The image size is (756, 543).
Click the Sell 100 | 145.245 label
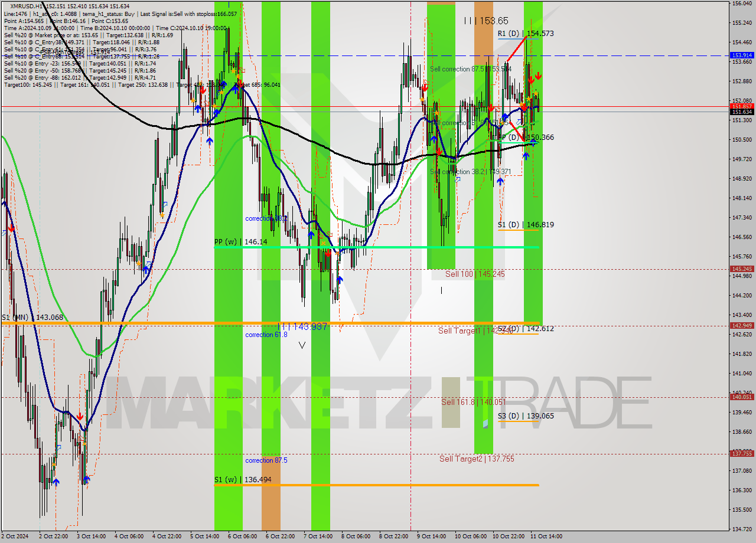475,274
